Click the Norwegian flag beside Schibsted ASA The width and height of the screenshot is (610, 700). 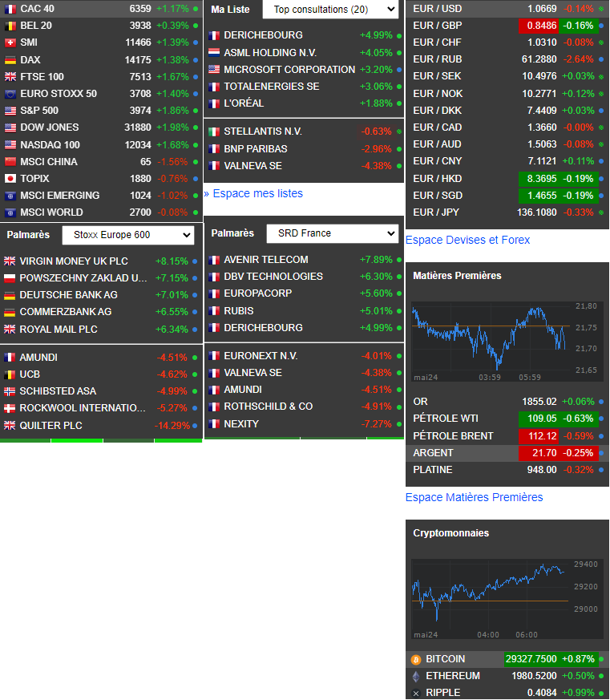[x=10, y=391]
